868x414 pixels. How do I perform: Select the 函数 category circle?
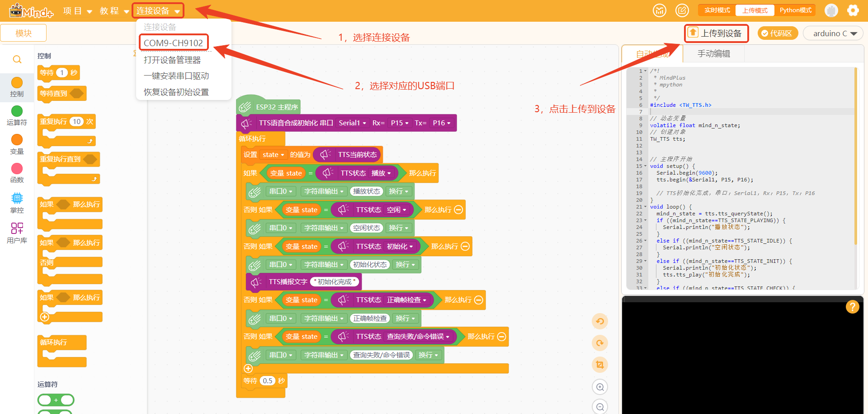point(17,168)
